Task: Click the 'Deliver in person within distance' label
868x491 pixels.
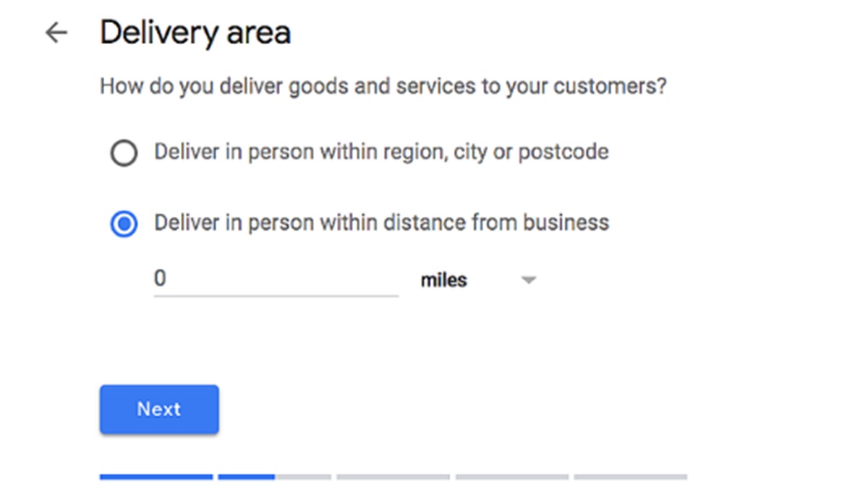Action: tap(380, 223)
